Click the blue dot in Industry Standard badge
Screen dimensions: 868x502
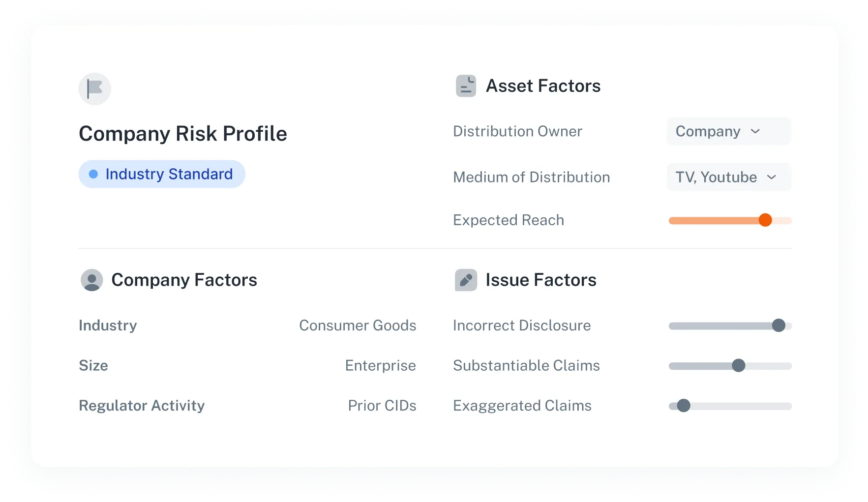[x=93, y=174]
